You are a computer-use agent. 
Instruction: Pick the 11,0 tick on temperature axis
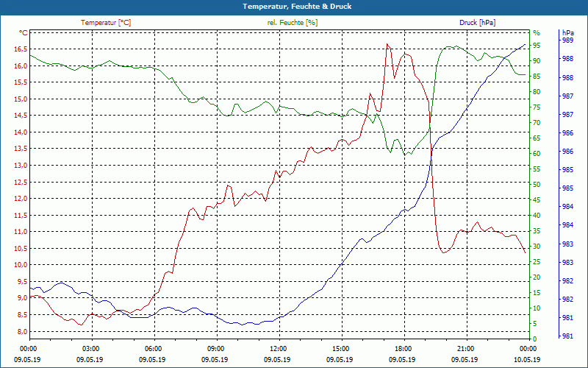(x=21, y=232)
